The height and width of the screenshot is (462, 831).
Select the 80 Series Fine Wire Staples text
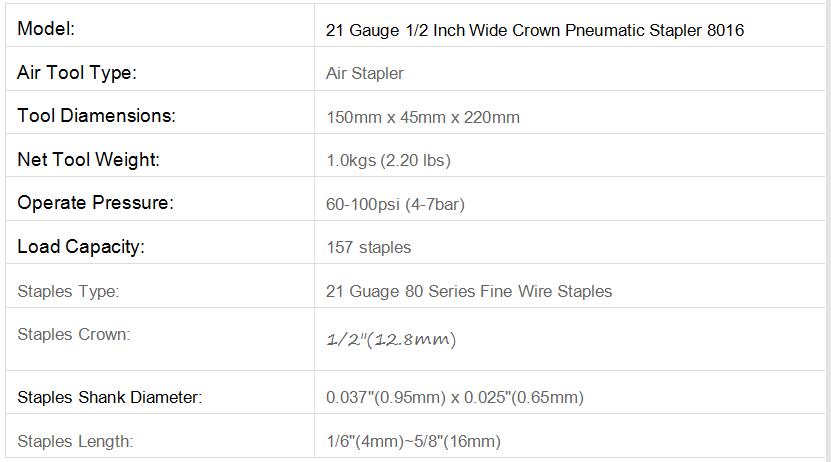(x=508, y=291)
